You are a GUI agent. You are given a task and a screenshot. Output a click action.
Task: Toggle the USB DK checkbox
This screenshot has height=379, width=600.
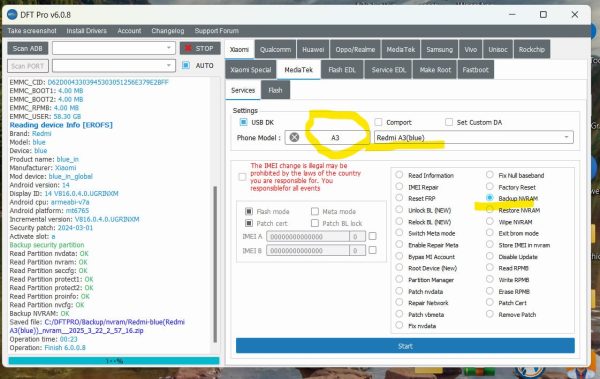[243, 122]
